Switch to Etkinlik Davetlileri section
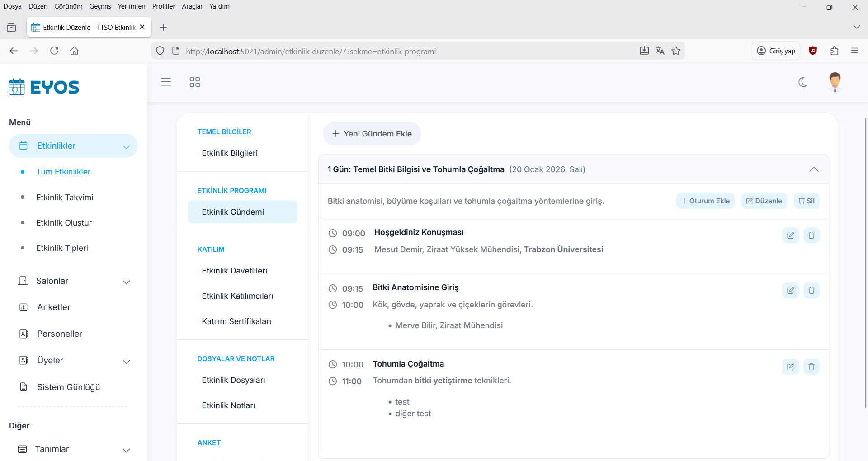The width and height of the screenshot is (868, 461). (x=234, y=271)
